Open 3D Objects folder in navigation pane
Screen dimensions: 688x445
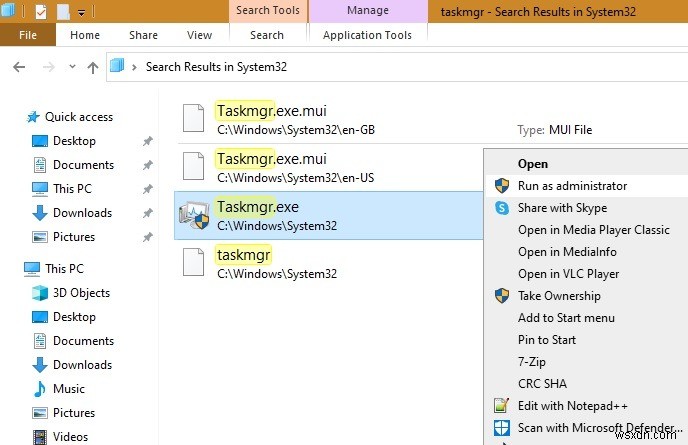(81, 293)
